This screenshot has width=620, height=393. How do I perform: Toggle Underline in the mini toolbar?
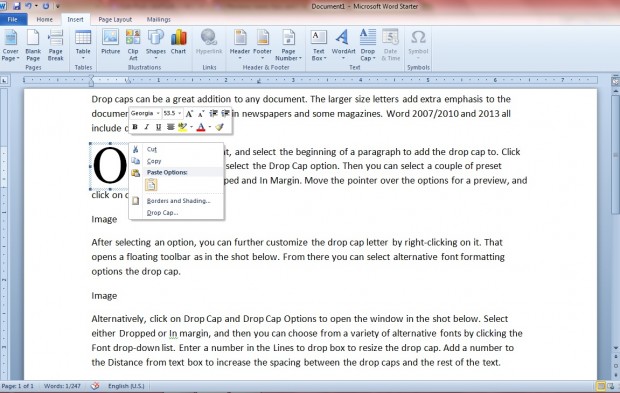pyautogui.click(x=159, y=127)
